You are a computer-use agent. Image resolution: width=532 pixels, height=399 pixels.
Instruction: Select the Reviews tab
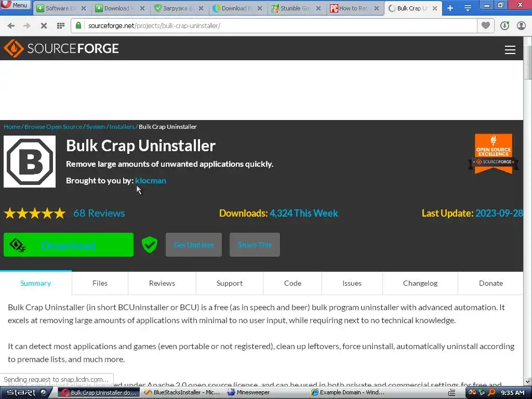[162, 283]
